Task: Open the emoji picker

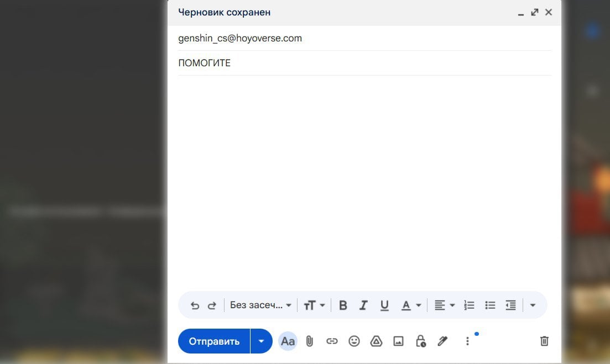Action: (x=354, y=341)
